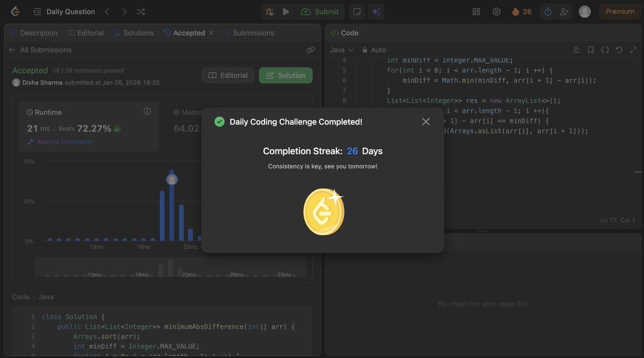Click 38 / 38 testcases passed text

click(88, 70)
